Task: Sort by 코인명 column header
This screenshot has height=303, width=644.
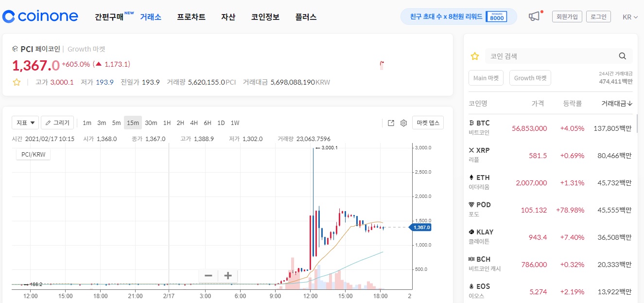Action: point(478,103)
